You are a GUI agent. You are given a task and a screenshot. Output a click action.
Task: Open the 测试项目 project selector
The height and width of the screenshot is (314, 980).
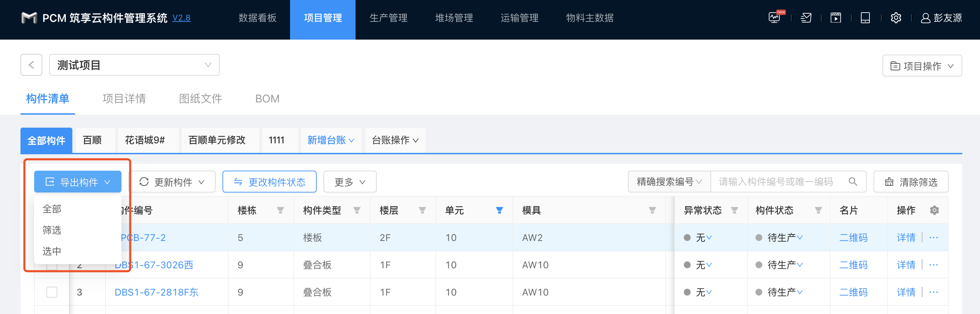[x=134, y=65]
